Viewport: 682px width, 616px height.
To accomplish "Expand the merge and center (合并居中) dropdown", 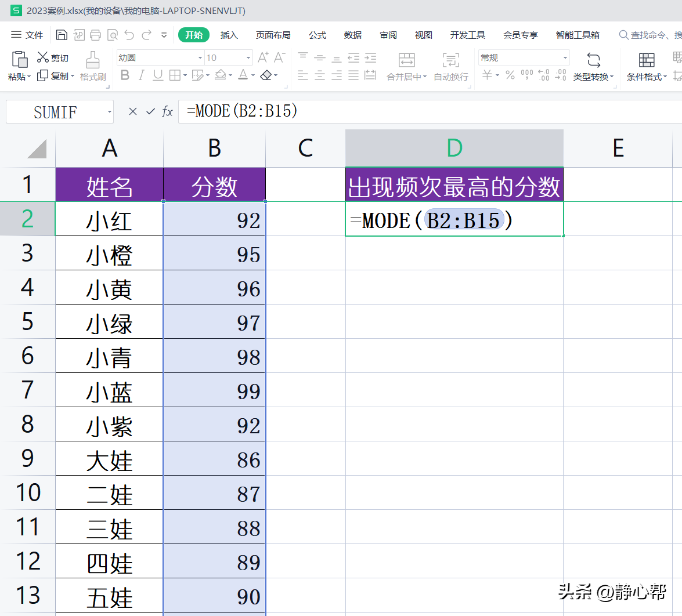I will click(424, 77).
